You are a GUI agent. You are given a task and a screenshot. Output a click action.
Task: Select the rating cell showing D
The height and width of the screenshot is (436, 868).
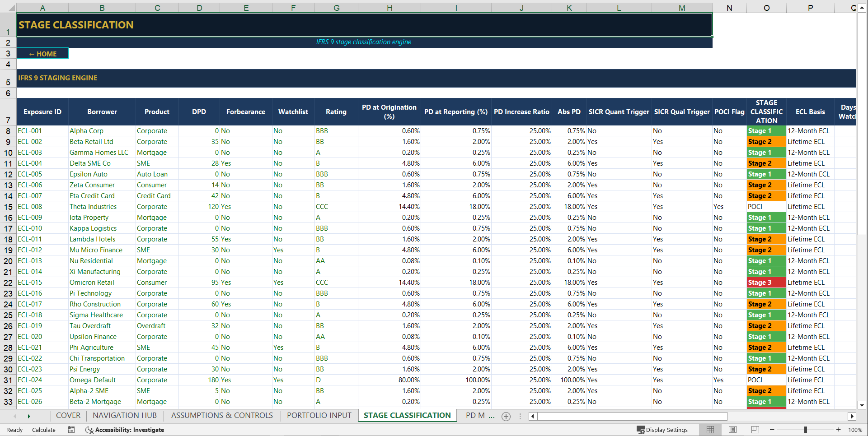(336, 380)
